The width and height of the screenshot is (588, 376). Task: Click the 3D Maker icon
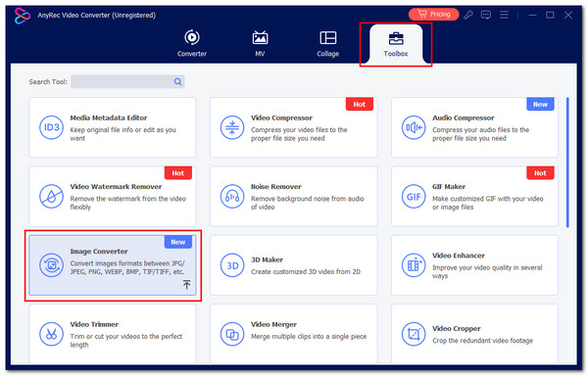[232, 265]
